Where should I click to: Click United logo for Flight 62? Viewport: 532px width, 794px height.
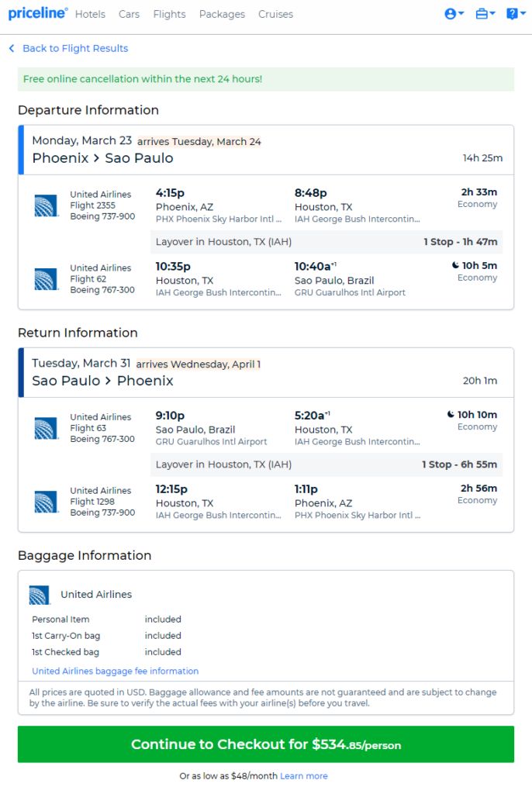click(46, 279)
